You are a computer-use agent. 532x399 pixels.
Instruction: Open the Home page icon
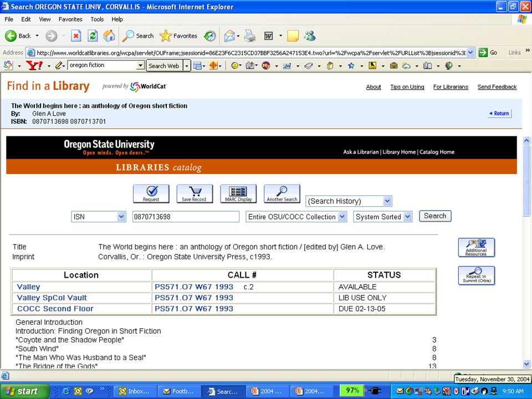pyautogui.click(x=109, y=35)
